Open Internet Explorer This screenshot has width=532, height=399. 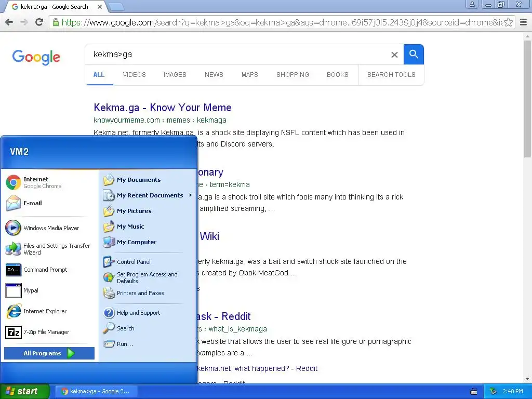(49, 311)
